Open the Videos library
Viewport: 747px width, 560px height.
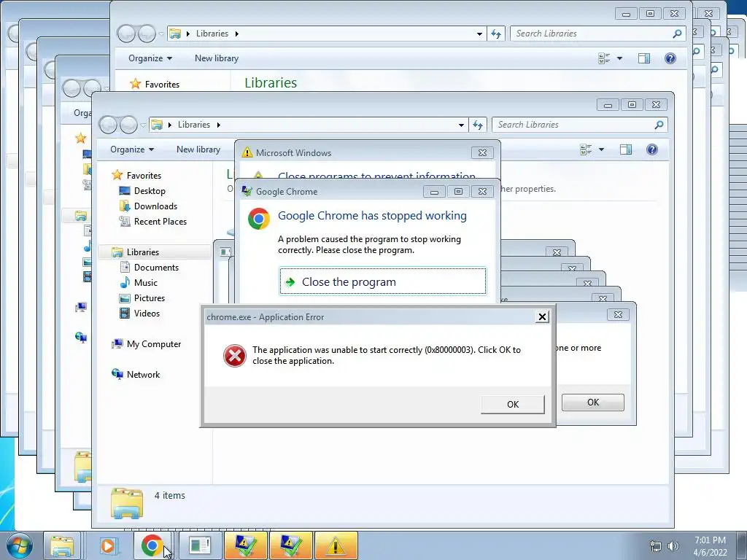pos(147,314)
